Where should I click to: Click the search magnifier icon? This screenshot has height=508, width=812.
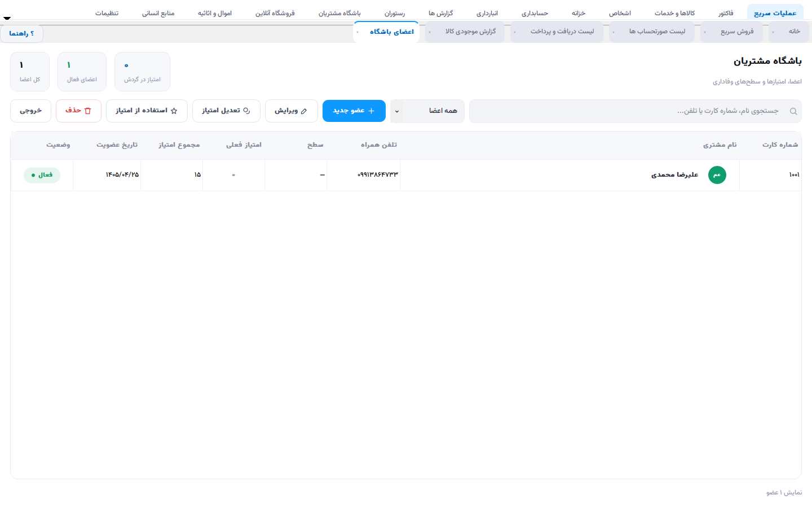pyautogui.click(x=793, y=111)
